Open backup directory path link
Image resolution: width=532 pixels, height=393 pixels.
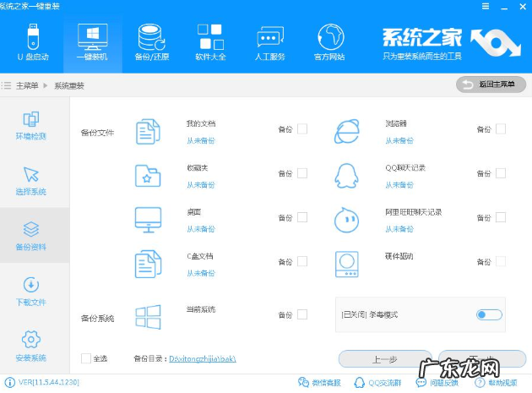click(203, 358)
